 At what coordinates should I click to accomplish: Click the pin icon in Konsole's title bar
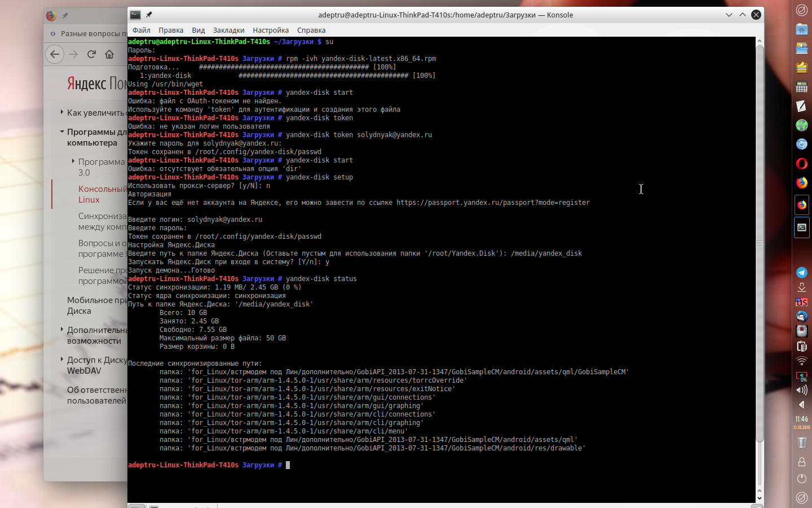tap(149, 15)
